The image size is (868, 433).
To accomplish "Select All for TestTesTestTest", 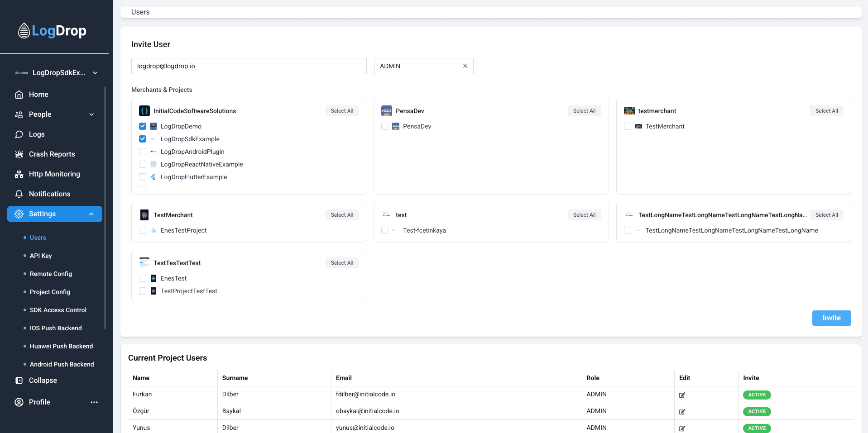I will coord(342,263).
